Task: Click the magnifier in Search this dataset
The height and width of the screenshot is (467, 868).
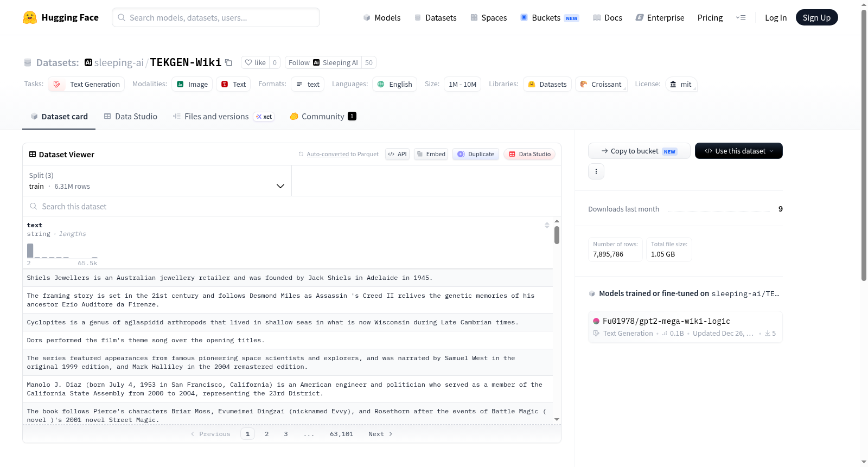Action: point(34,206)
